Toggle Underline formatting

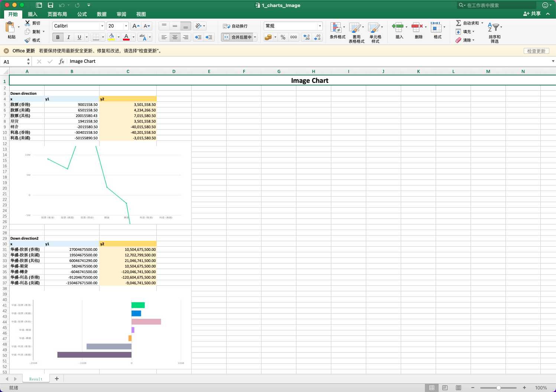(79, 37)
